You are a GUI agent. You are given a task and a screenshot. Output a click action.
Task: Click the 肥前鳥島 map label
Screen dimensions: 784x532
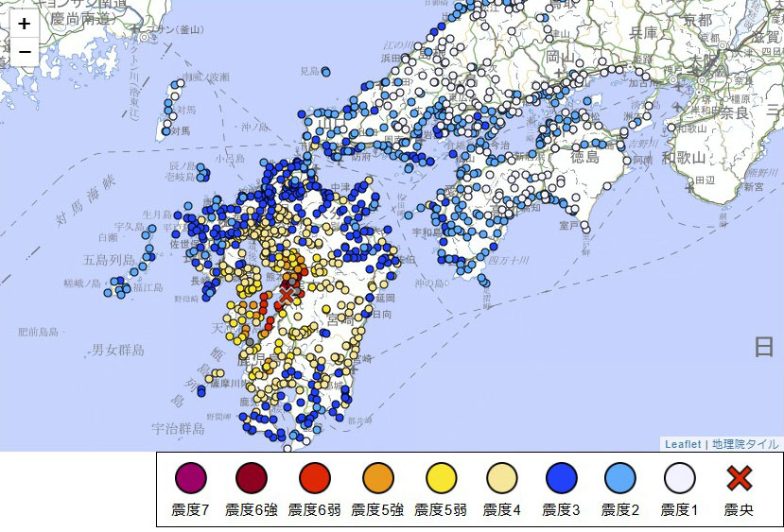[x=38, y=332]
